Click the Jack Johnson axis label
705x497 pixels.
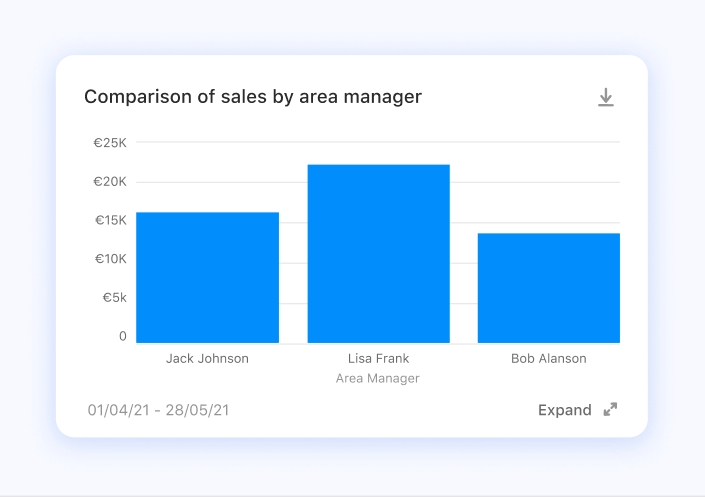point(207,358)
